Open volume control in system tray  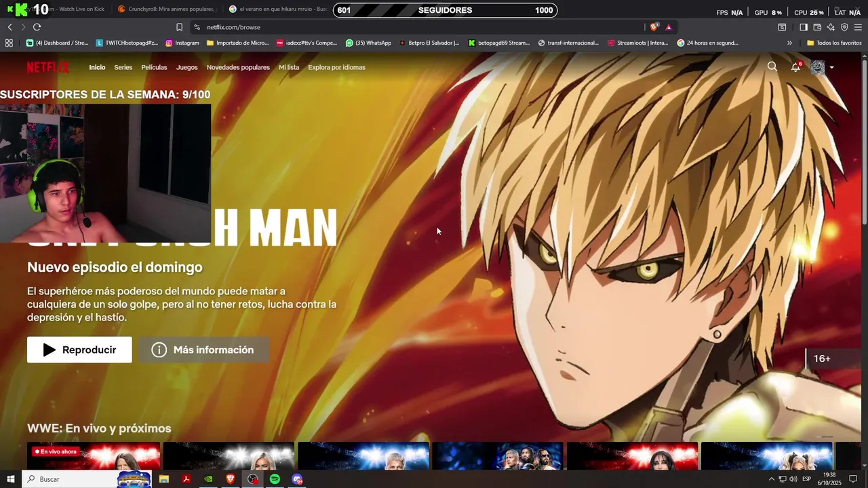click(x=793, y=479)
